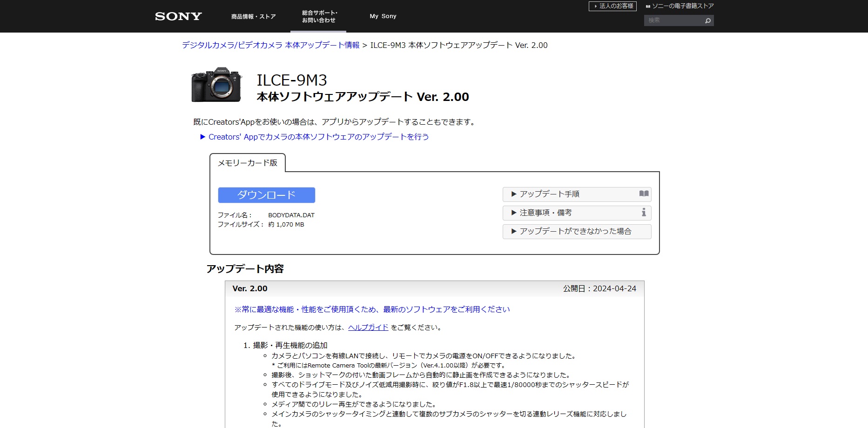Click the ダウンロード button
This screenshot has height=428, width=868.
[x=267, y=195]
